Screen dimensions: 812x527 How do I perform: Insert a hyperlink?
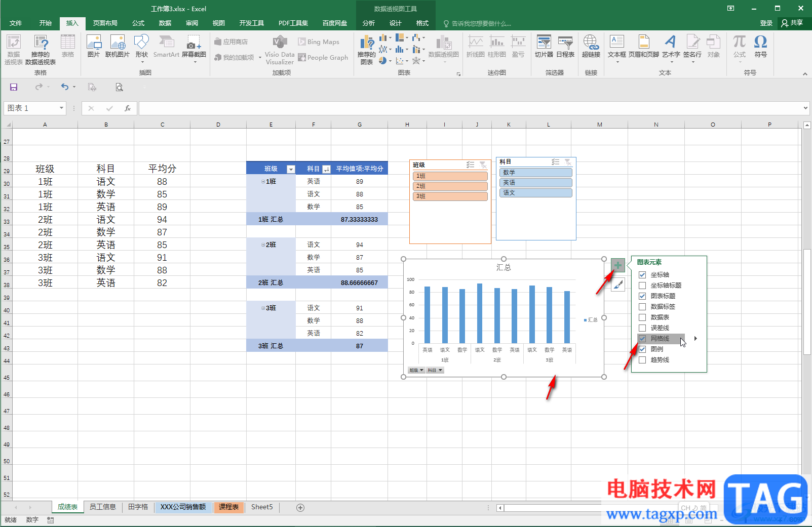point(591,46)
